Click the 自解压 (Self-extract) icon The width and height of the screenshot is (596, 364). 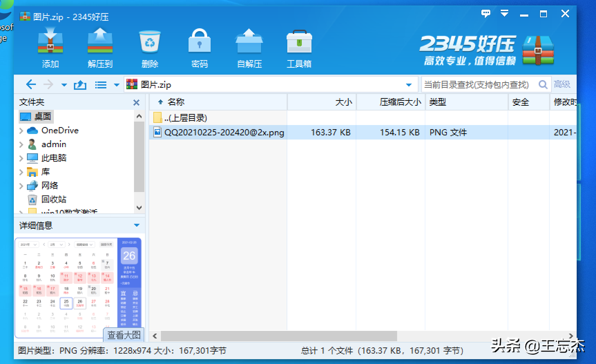pyautogui.click(x=249, y=48)
